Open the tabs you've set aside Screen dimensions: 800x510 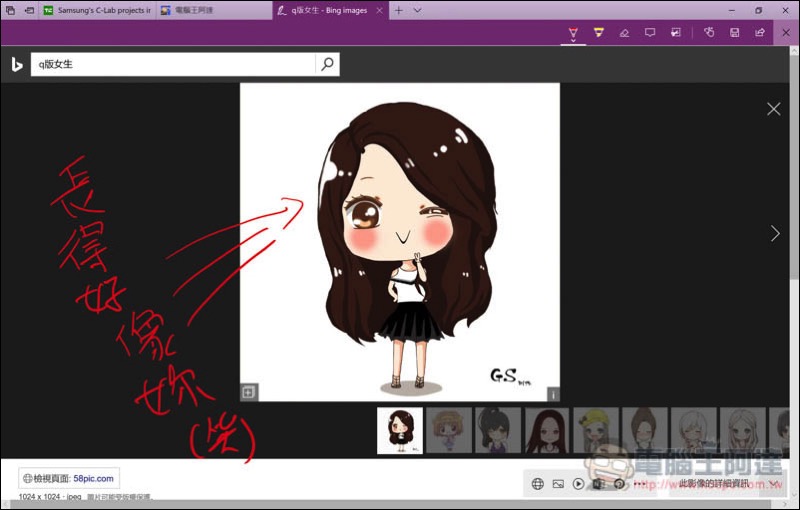click(10, 10)
